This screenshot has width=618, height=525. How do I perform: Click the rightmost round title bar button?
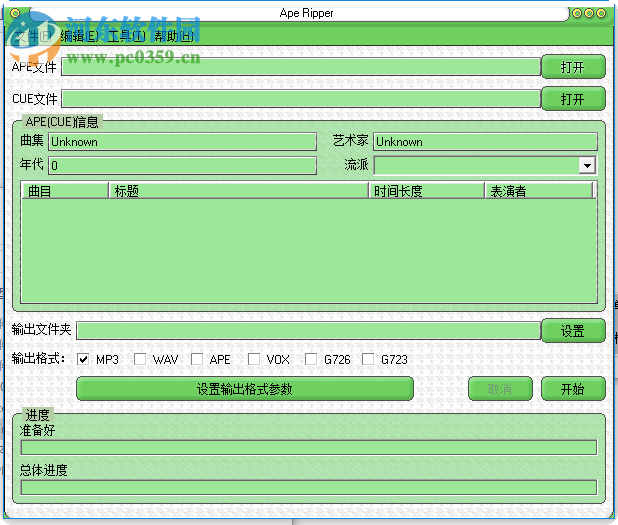(601, 13)
